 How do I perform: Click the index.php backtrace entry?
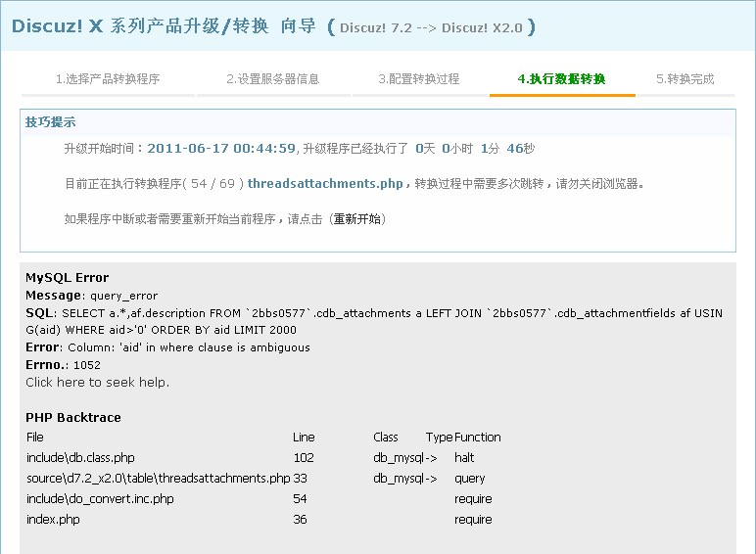[x=53, y=520]
